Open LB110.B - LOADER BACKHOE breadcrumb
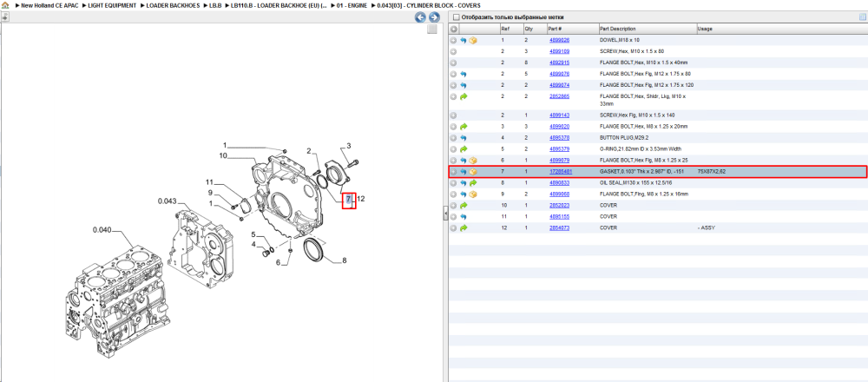The image size is (868, 382). pyautogui.click(x=279, y=5)
